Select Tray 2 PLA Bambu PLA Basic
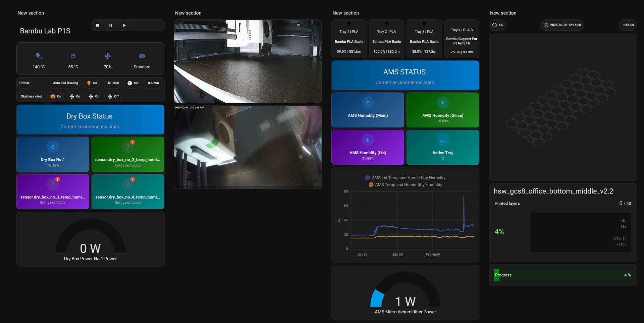644x323 pixels. pos(386,38)
